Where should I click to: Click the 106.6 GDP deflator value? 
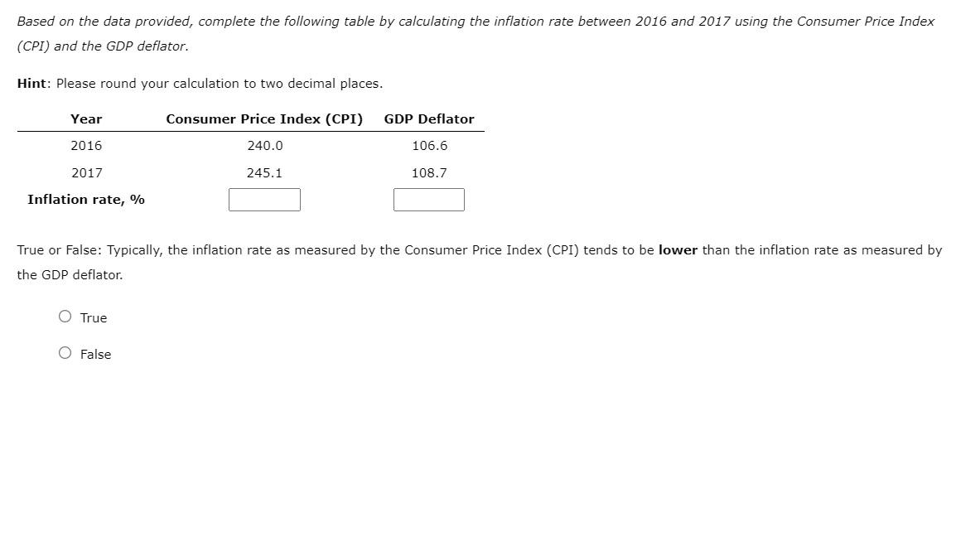[428, 145]
